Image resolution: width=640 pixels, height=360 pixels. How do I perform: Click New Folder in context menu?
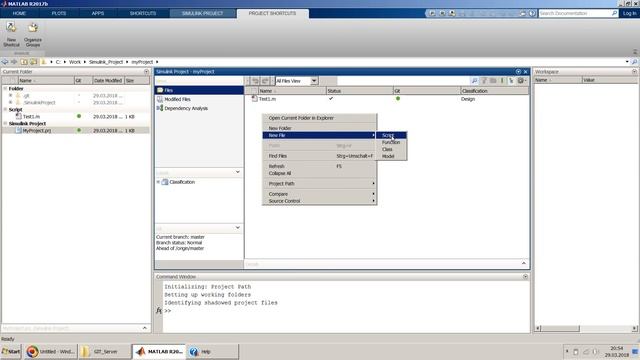point(319,128)
